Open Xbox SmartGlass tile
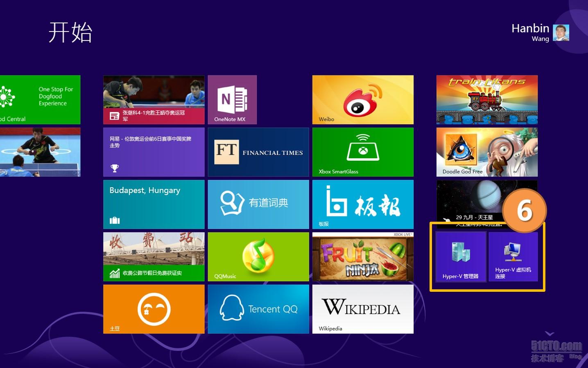The image size is (588, 368). pos(363,152)
